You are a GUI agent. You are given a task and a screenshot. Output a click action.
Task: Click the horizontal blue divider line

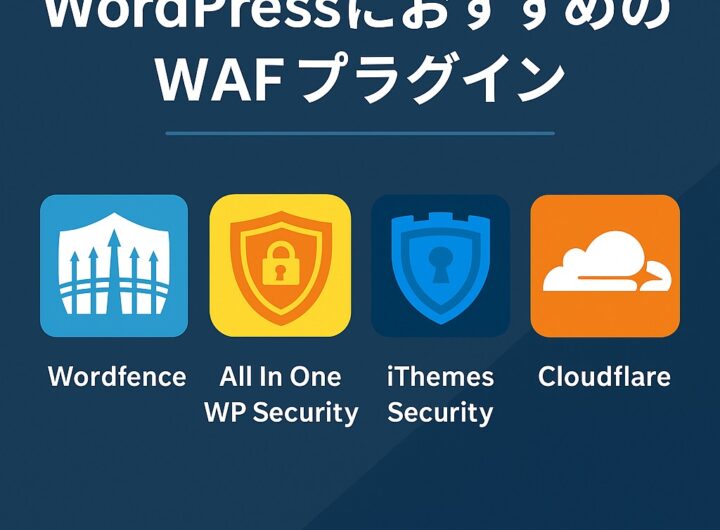point(360,133)
